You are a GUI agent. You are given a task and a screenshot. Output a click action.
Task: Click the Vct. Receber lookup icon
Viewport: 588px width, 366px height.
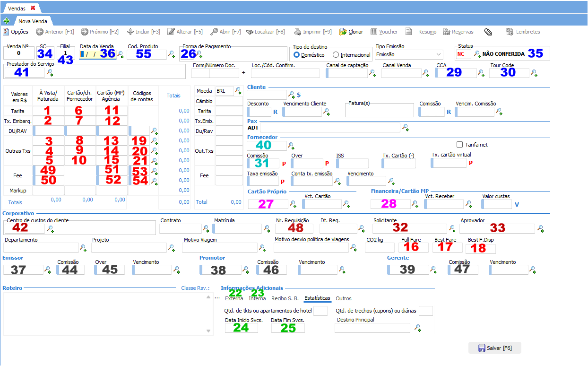(x=468, y=204)
